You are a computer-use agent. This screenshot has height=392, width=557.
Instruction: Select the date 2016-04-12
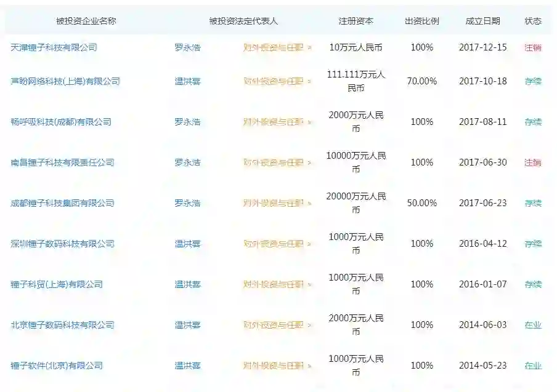tap(483, 244)
